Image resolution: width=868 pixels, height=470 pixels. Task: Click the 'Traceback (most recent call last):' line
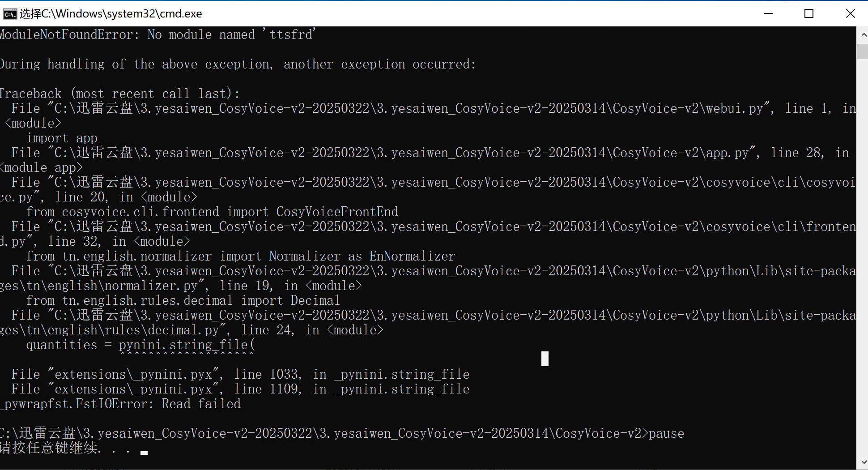coord(119,94)
